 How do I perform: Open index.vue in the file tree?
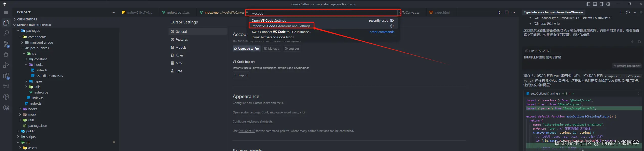66,92
